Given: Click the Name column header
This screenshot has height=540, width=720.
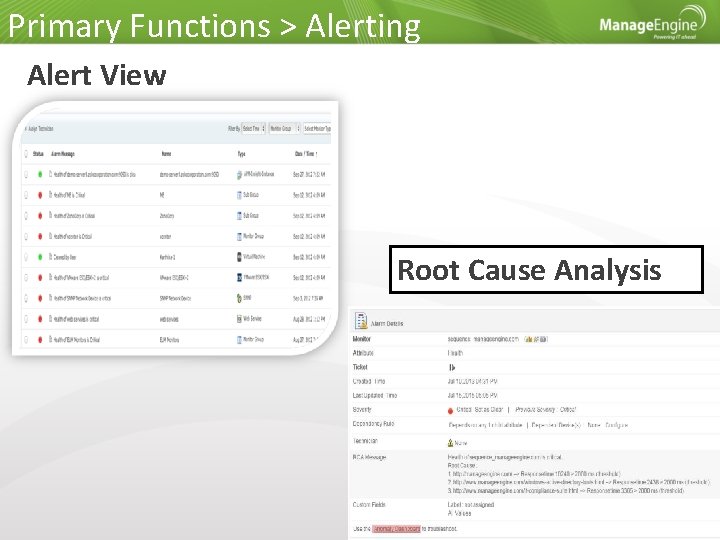Looking at the screenshot, I should pos(166,154).
